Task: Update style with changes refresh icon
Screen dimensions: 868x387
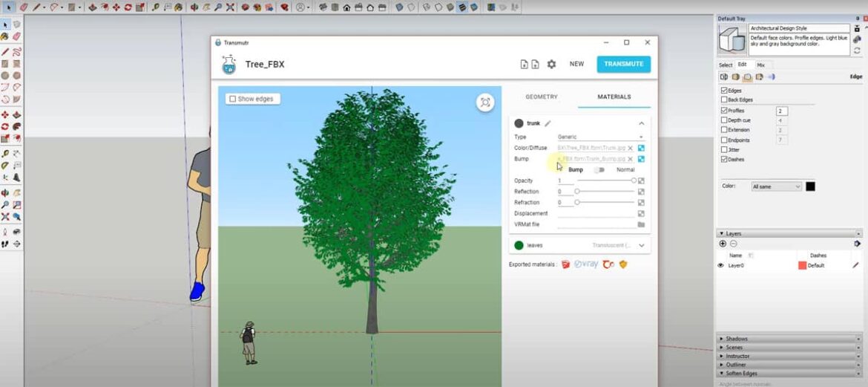Action: [857, 50]
